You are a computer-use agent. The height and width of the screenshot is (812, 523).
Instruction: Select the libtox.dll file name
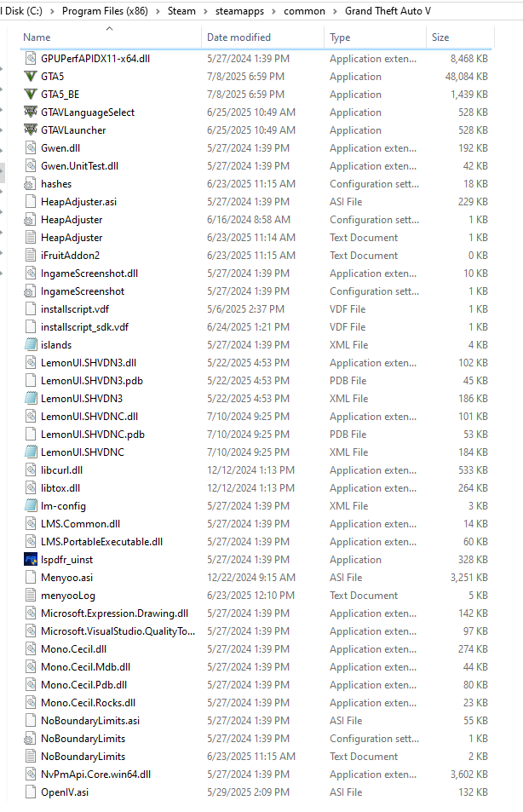pos(60,488)
